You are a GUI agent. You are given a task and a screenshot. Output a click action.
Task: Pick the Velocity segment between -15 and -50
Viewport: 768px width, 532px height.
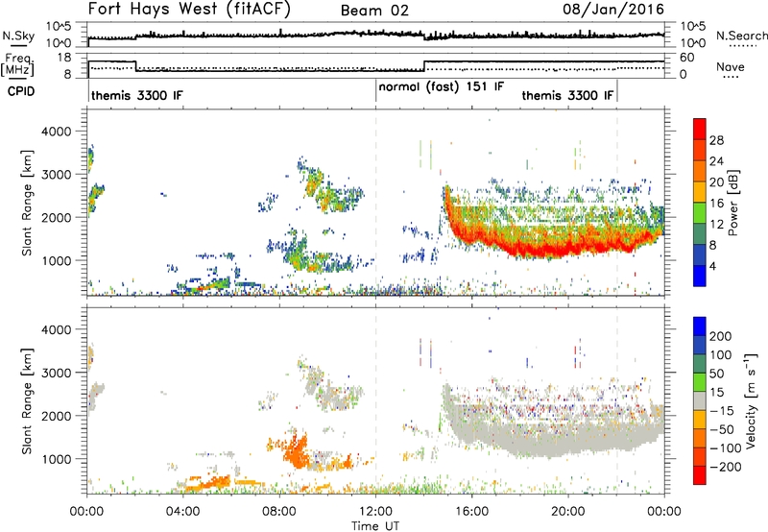tap(700, 420)
